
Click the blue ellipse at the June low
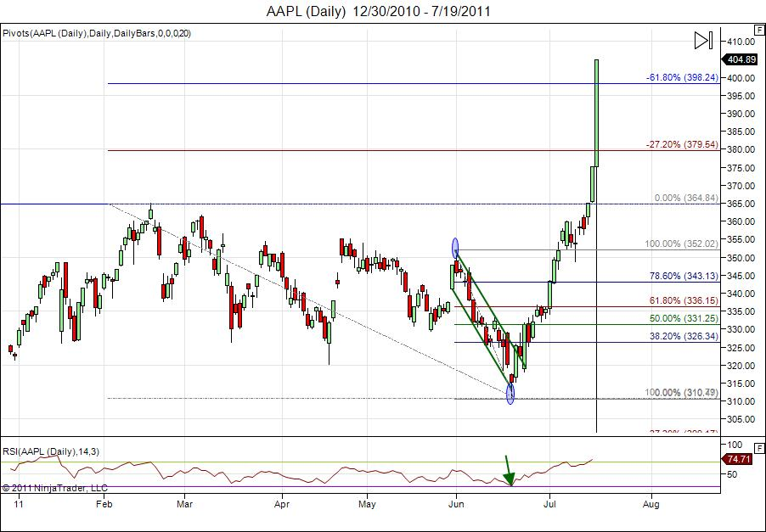pos(510,394)
